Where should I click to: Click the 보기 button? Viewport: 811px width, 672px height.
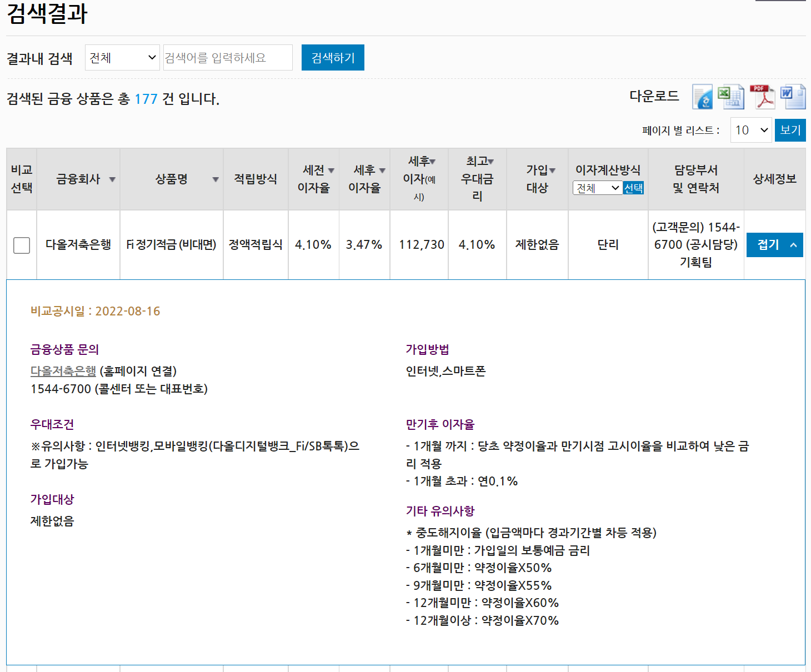[x=790, y=130]
